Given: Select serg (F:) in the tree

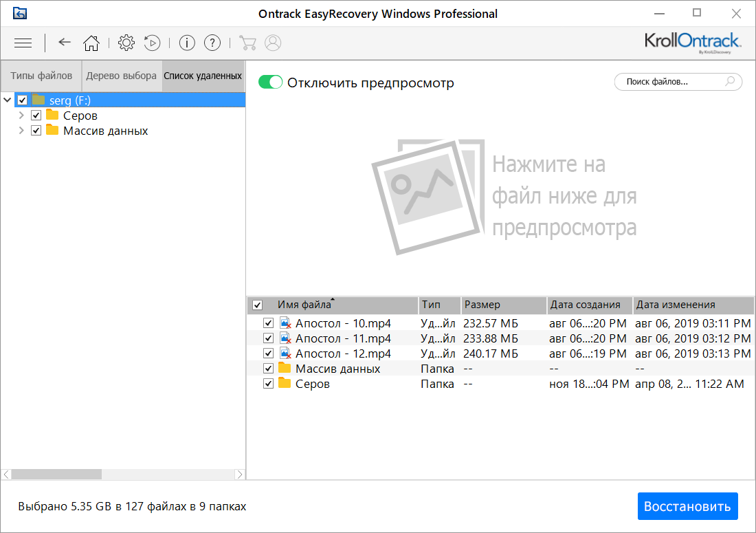Looking at the screenshot, I should click(70, 100).
